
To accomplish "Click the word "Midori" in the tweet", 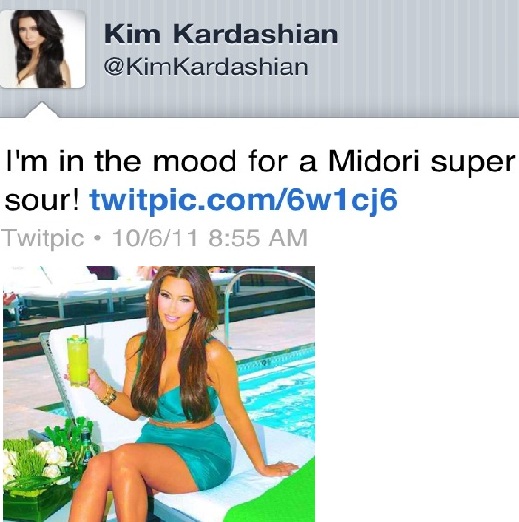I will 373,161.
